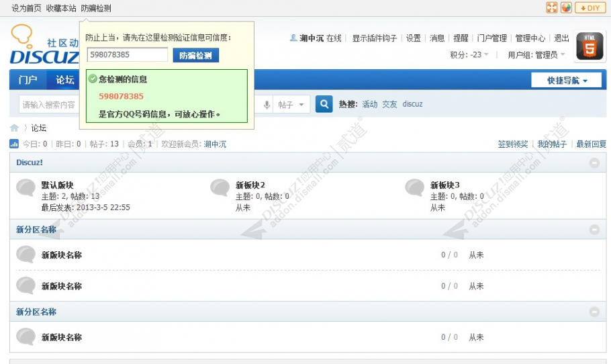The width and height of the screenshot is (611, 364).
Task: Open 消息 messages link
Action: click(437, 38)
